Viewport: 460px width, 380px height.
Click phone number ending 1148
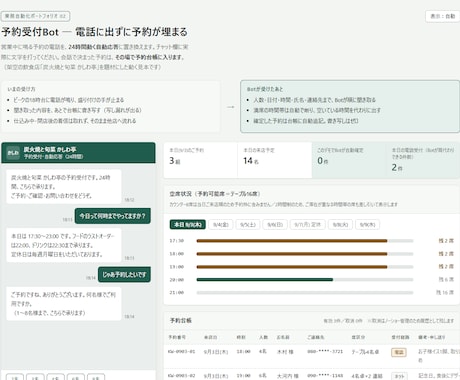point(325,376)
